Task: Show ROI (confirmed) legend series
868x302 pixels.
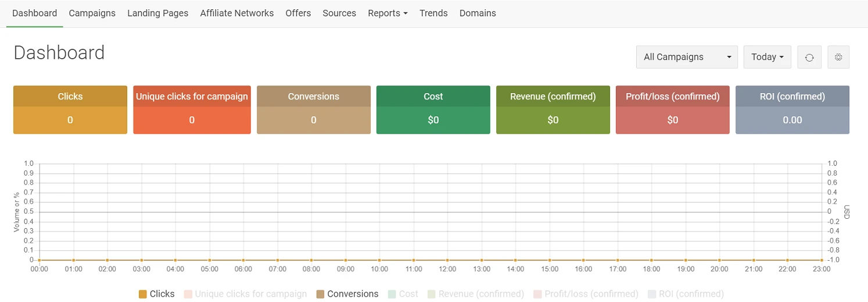Action: coord(686,294)
